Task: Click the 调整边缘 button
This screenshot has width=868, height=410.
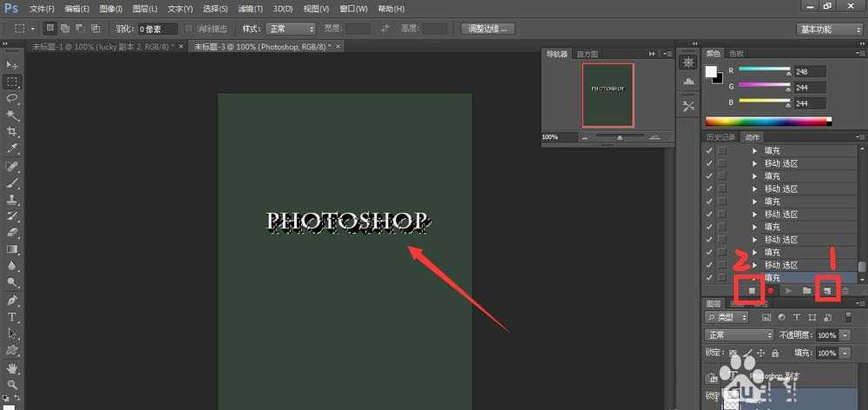Action: point(488,29)
